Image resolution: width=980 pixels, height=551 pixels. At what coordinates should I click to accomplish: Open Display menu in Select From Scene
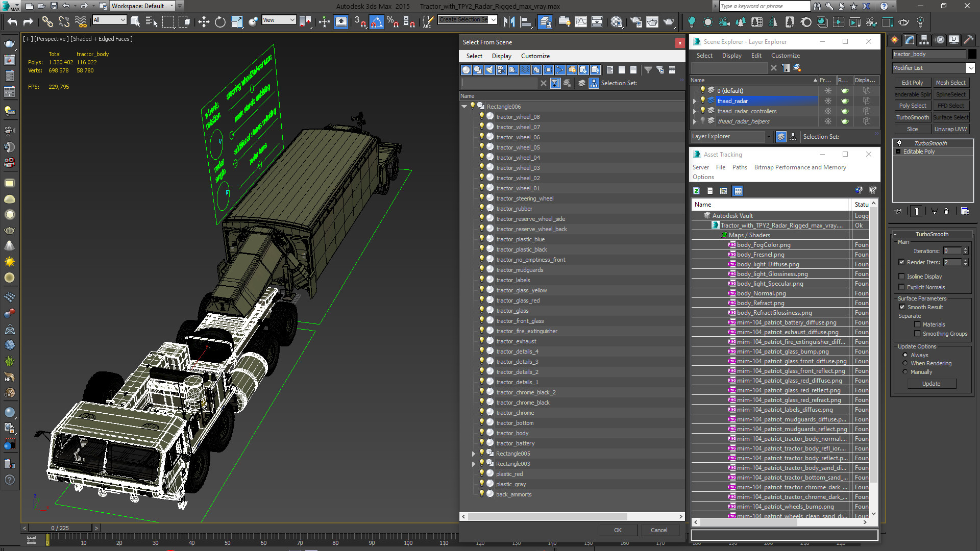tap(501, 56)
